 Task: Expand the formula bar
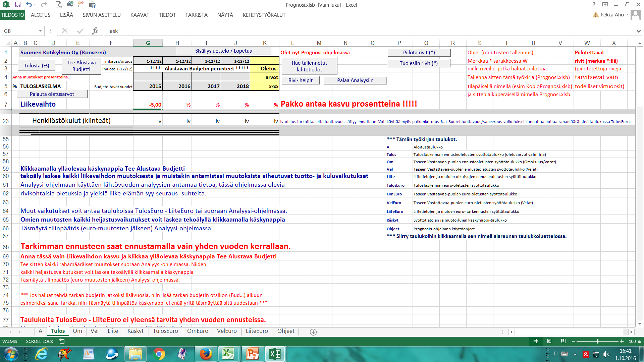638,31
